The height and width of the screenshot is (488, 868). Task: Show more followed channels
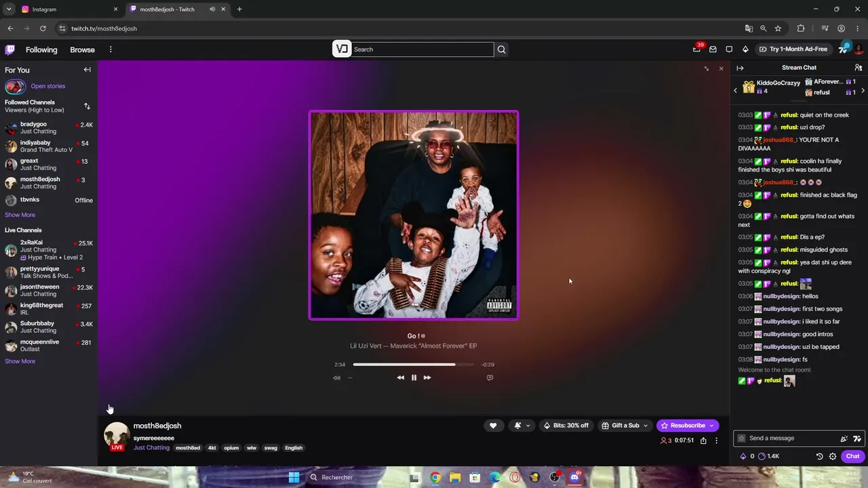[20, 215]
